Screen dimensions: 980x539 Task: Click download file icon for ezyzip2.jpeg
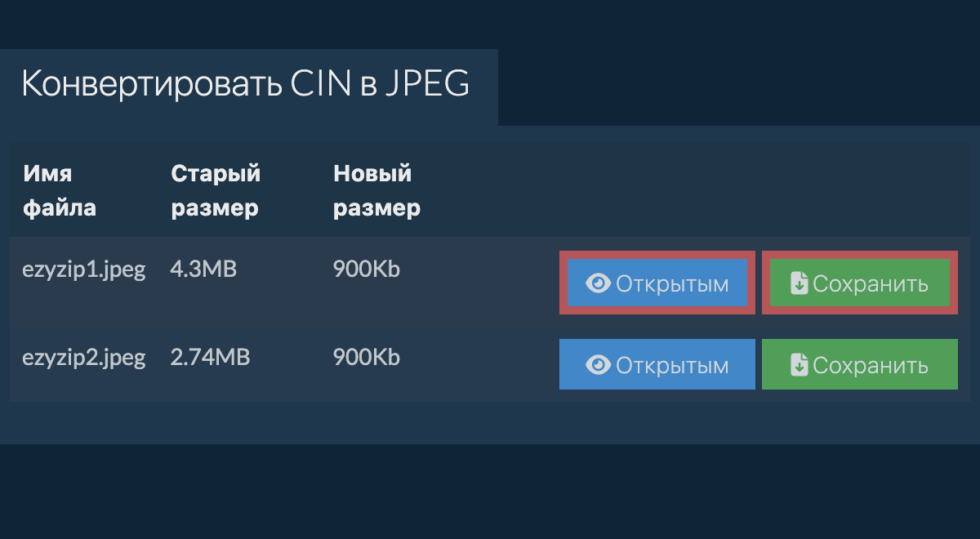click(x=800, y=365)
